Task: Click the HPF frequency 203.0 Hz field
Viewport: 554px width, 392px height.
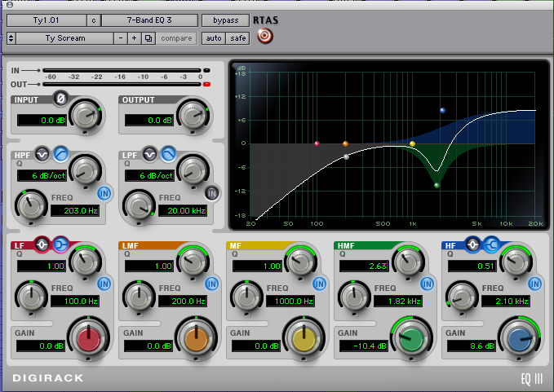Action: point(75,210)
